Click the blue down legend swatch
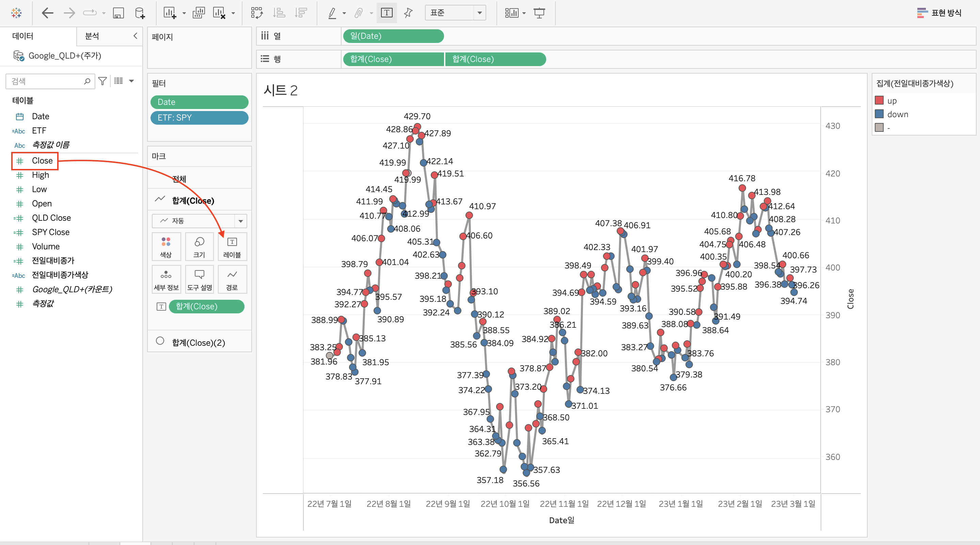Screen dimensions: 980x545 pos(879,114)
